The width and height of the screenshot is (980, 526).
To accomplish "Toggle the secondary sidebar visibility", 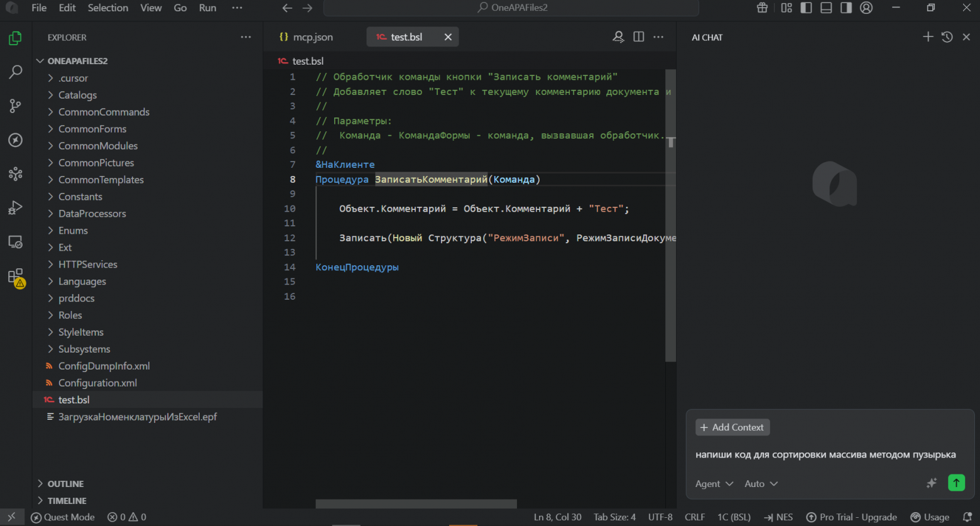I will [845, 8].
